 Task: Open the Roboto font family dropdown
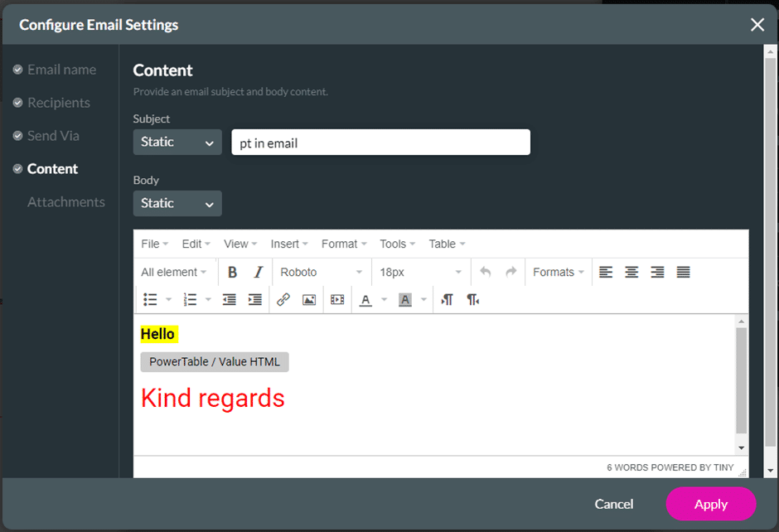coord(321,272)
